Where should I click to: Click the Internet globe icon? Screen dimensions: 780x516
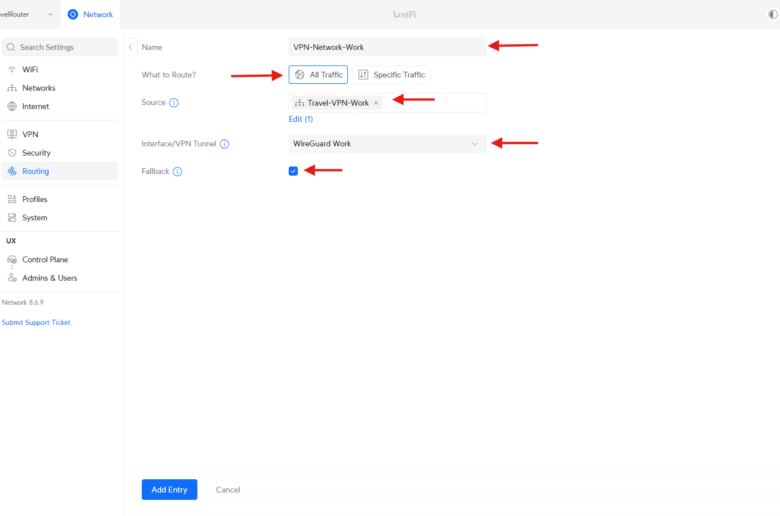pyautogui.click(x=12, y=106)
